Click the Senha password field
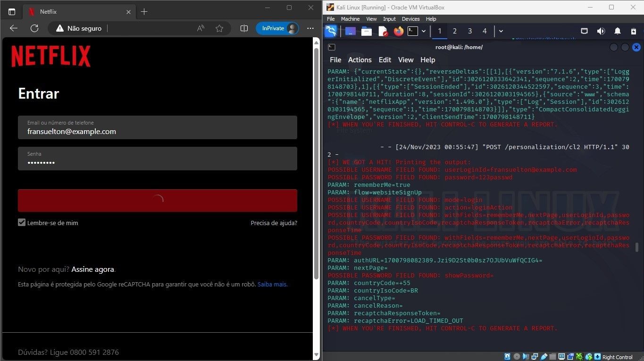The height and width of the screenshot is (361, 644). click(x=158, y=159)
